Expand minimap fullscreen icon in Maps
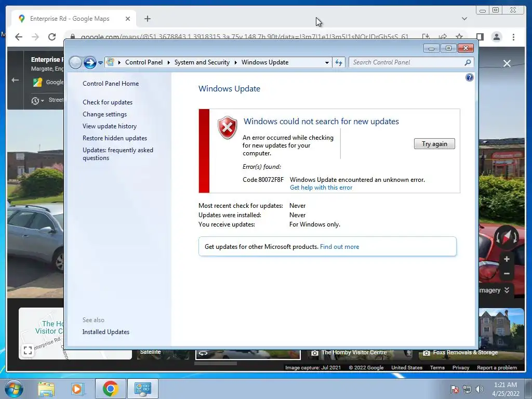 (28, 350)
